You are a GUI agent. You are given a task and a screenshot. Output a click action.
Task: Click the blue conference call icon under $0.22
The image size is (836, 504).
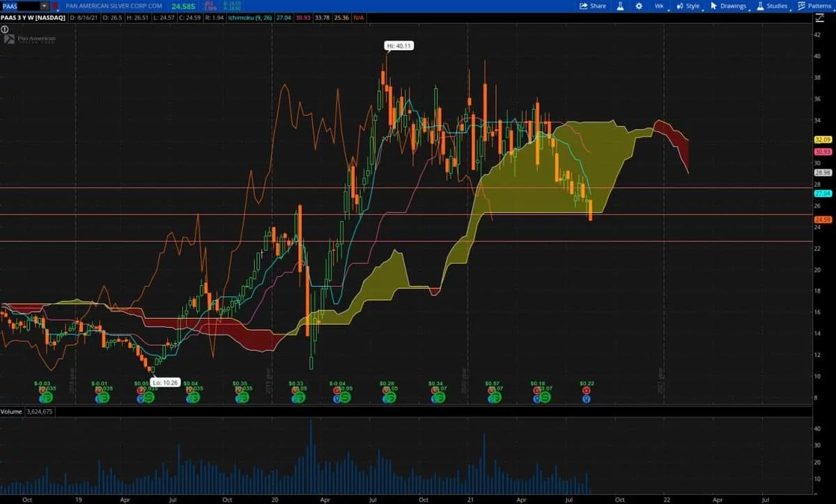(587, 399)
